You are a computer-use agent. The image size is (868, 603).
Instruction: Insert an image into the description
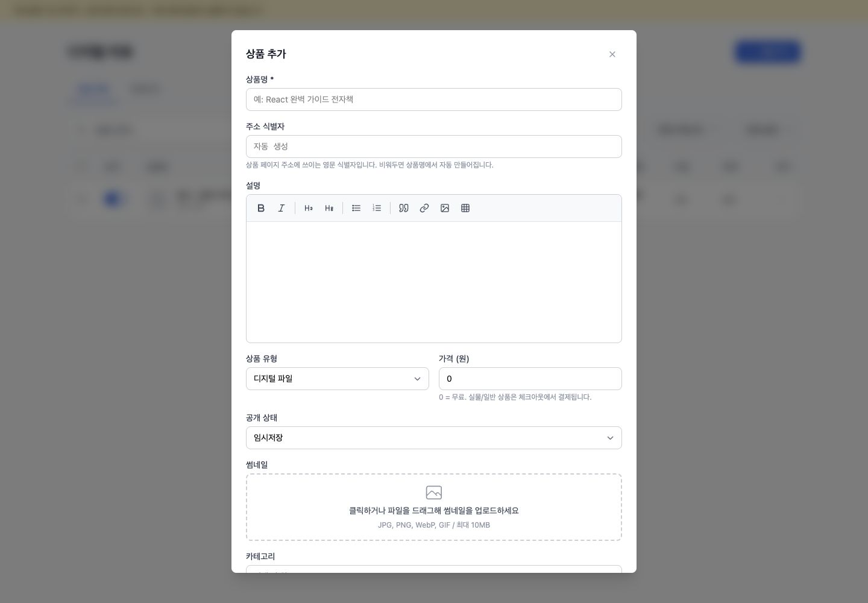coord(445,208)
